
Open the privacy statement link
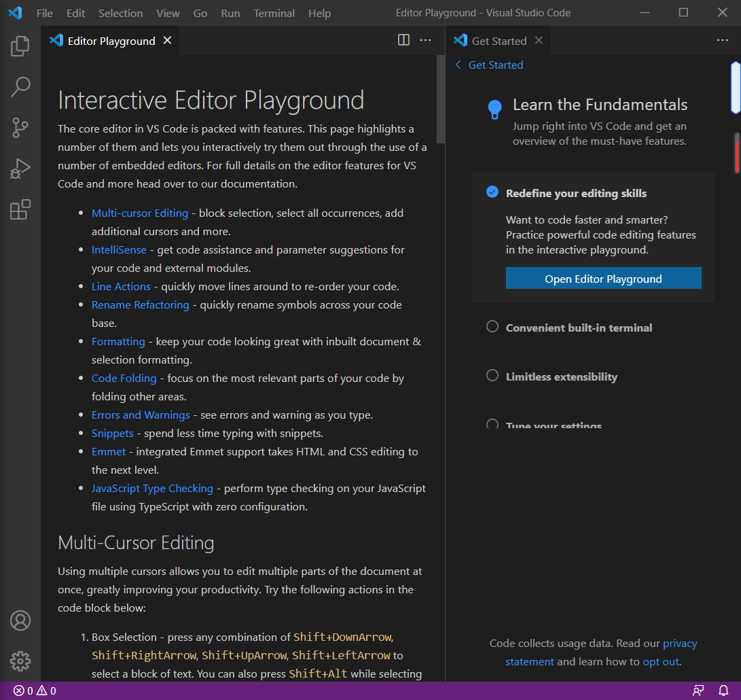[601, 652]
